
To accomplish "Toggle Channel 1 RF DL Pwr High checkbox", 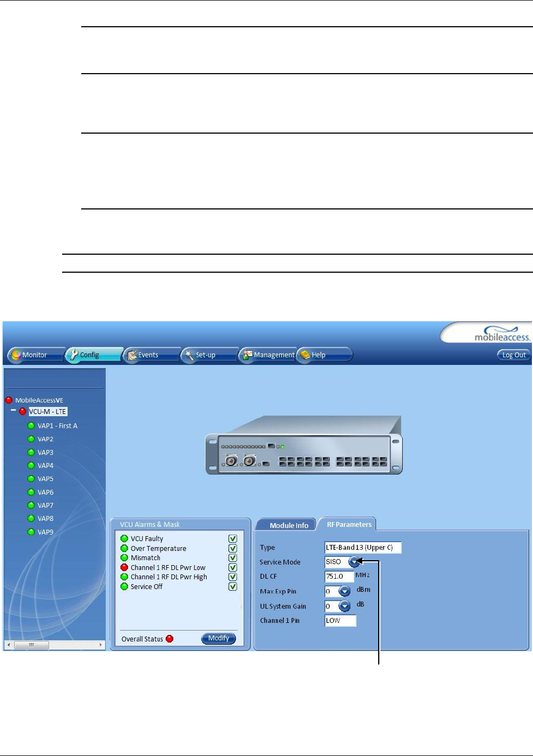I will click(233, 577).
